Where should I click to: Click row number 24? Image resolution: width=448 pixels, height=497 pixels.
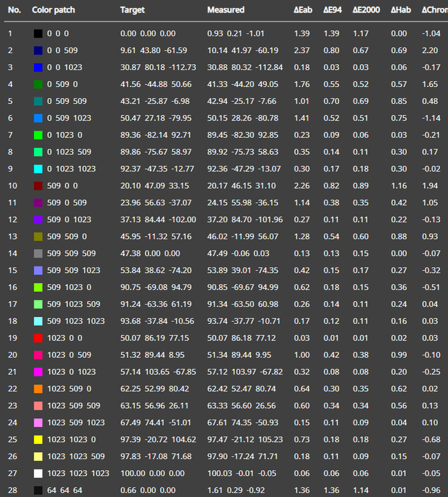coord(12,423)
